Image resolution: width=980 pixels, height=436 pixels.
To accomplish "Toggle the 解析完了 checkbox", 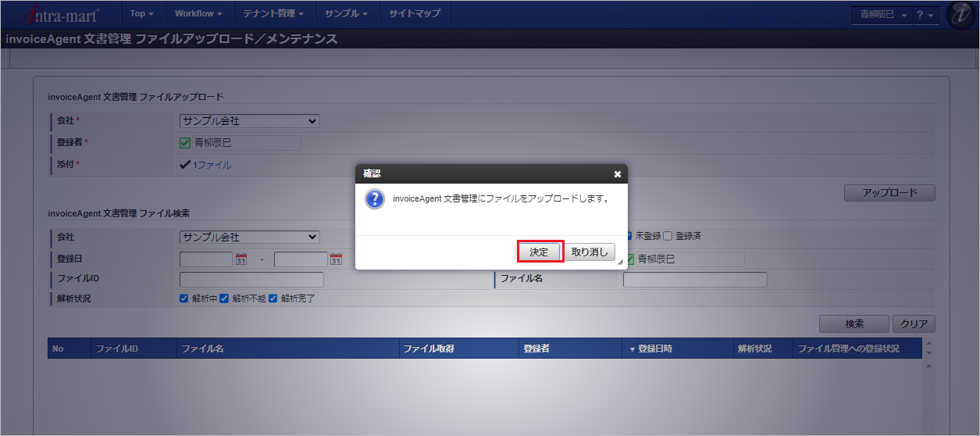I will [273, 298].
